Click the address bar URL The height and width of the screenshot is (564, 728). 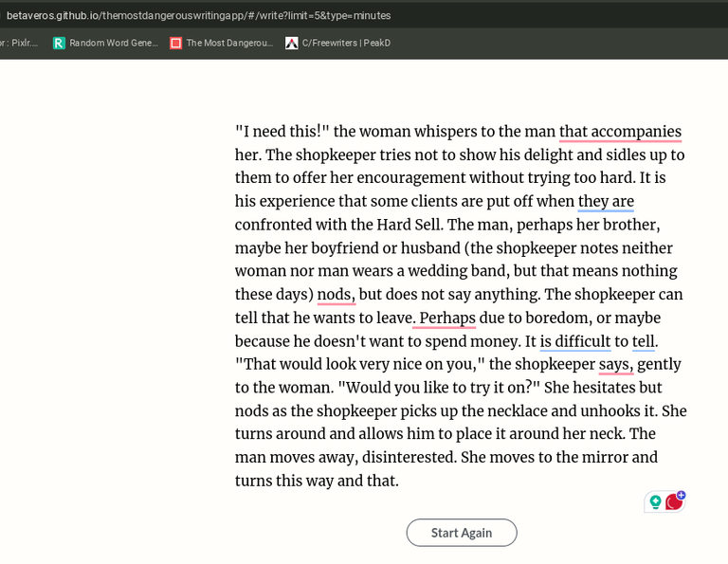tap(199, 15)
